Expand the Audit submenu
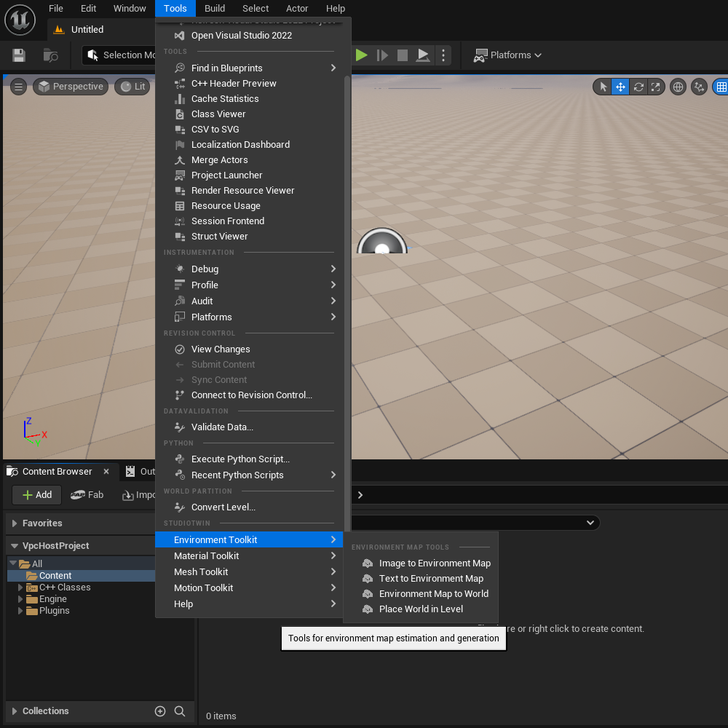 click(x=250, y=301)
